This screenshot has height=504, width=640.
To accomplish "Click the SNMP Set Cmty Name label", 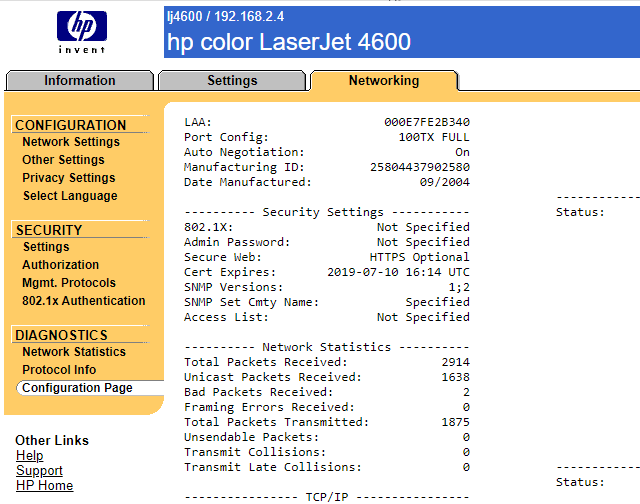I will (x=251, y=302).
